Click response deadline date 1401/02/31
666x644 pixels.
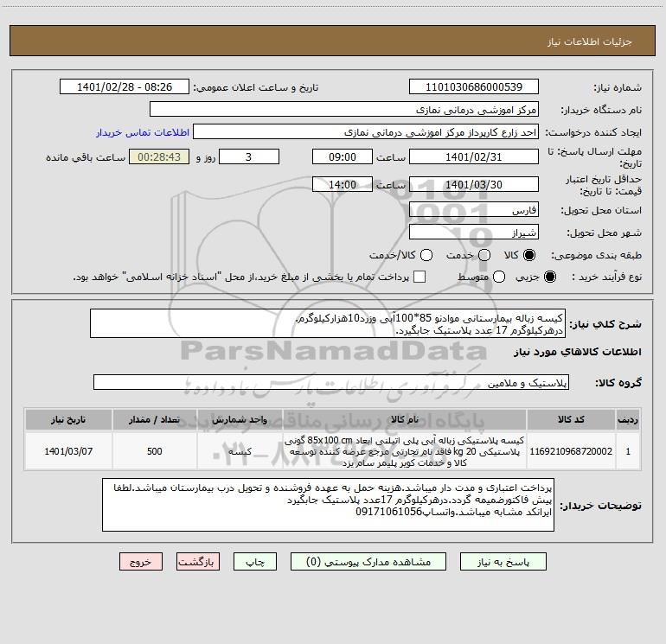point(474,156)
